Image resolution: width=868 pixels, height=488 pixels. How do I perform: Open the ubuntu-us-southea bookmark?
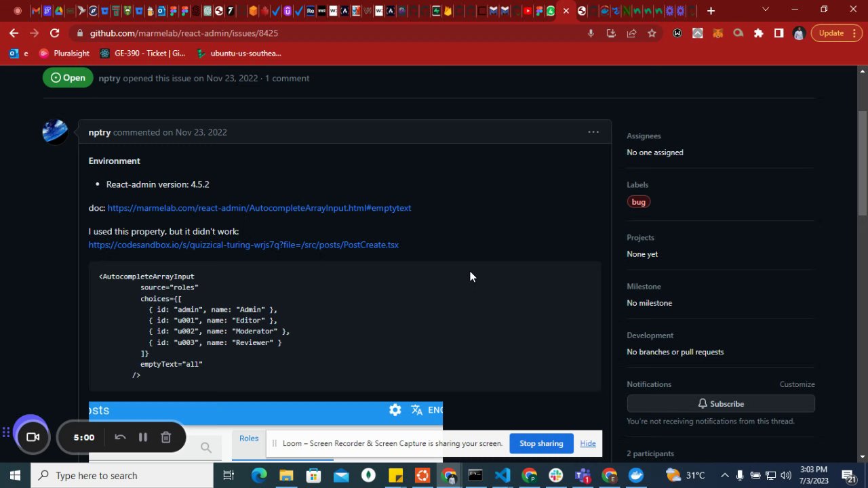point(239,54)
